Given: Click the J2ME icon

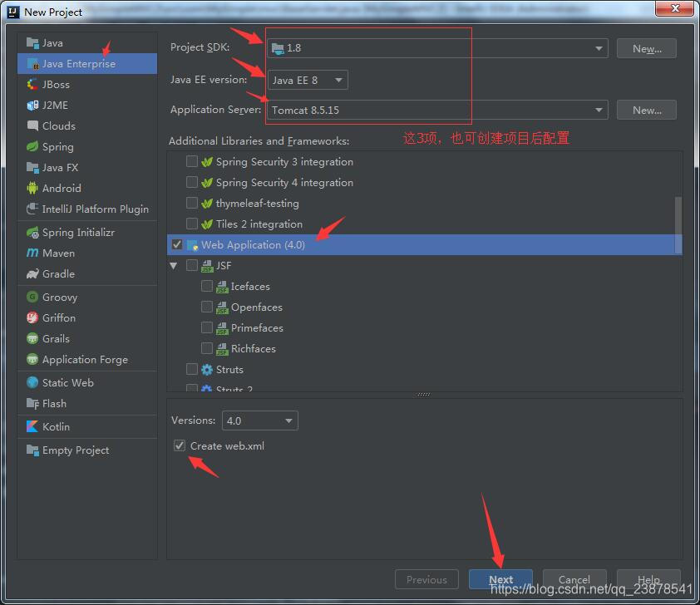Looking at the screenshot, I should (x=32, y=106).
